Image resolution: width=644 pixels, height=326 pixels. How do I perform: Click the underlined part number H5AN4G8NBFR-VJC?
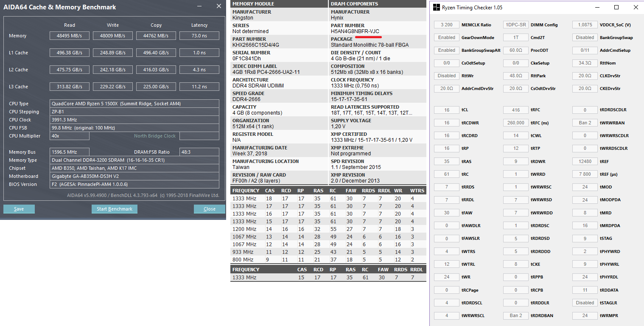(x=355, y=31)
